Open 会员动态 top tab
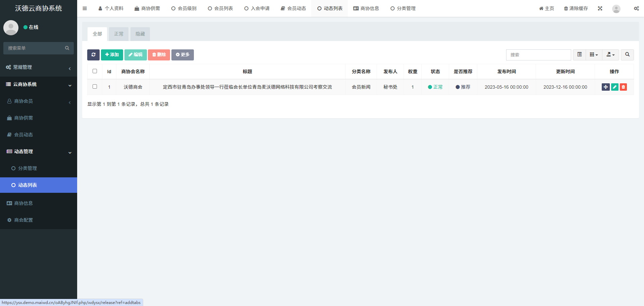Screen dimensions: 644x306 point(293,8)
